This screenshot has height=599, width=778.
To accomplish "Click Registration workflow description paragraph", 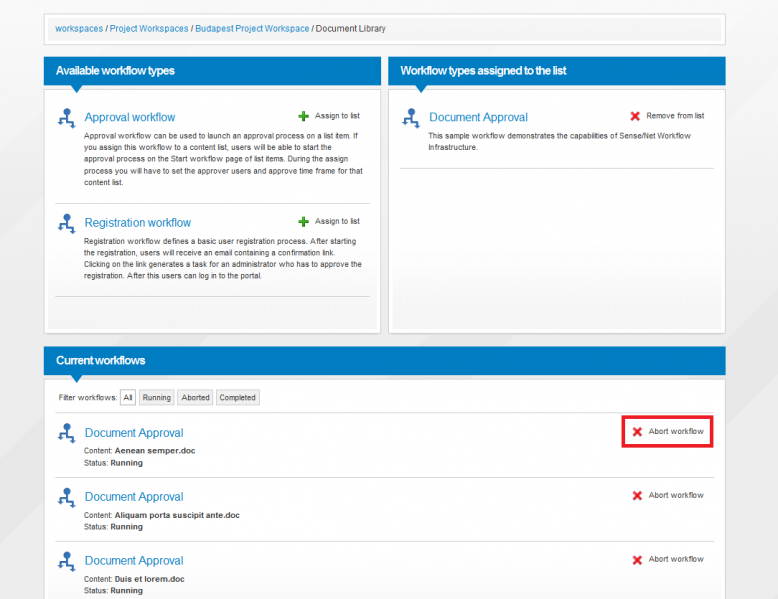I will point(223,259).
